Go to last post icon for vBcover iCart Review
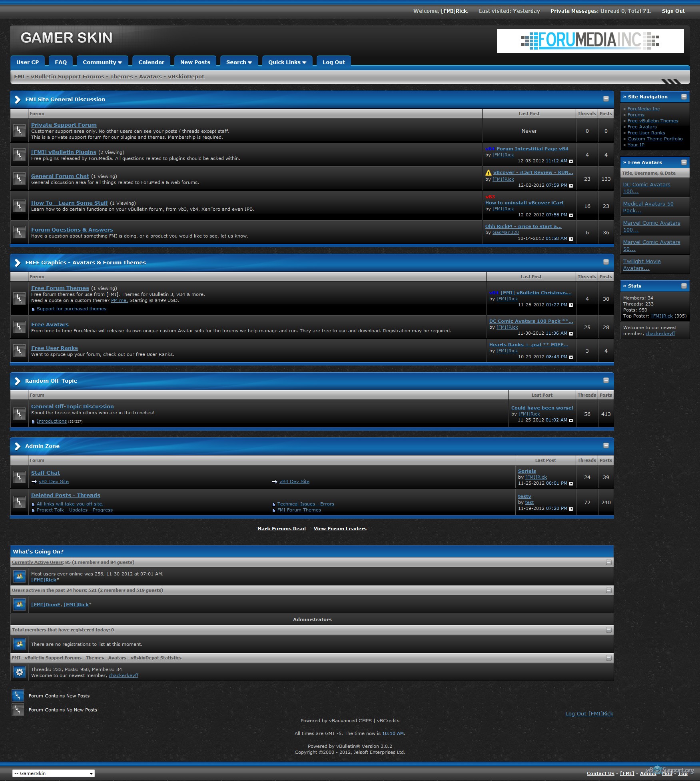 coord(571,186)
